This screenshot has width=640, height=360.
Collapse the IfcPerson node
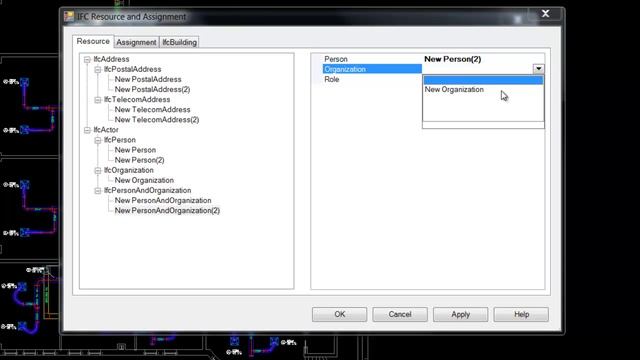tap(98, 140)
